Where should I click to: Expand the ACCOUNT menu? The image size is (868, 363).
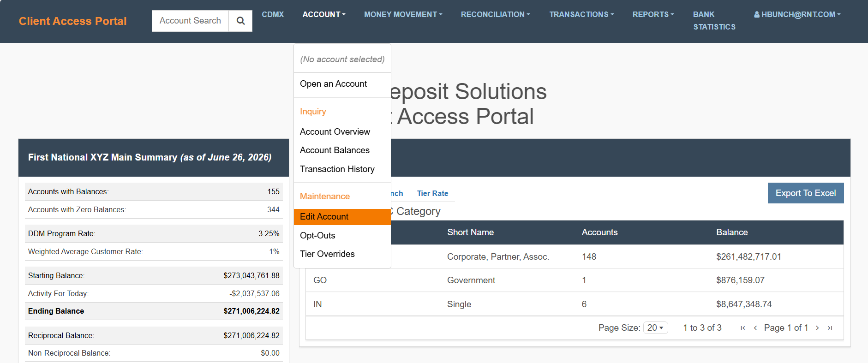(324, 14)
